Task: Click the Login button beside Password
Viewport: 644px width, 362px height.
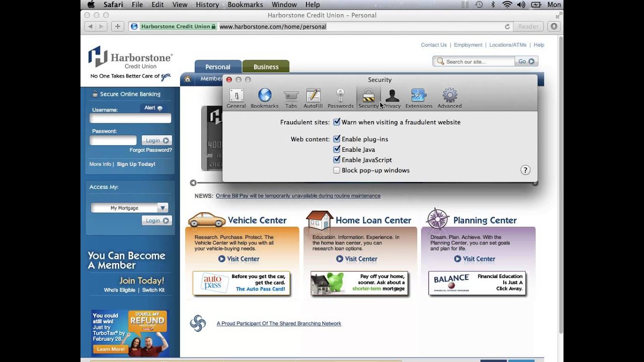Action: click(x=156, y=141)
